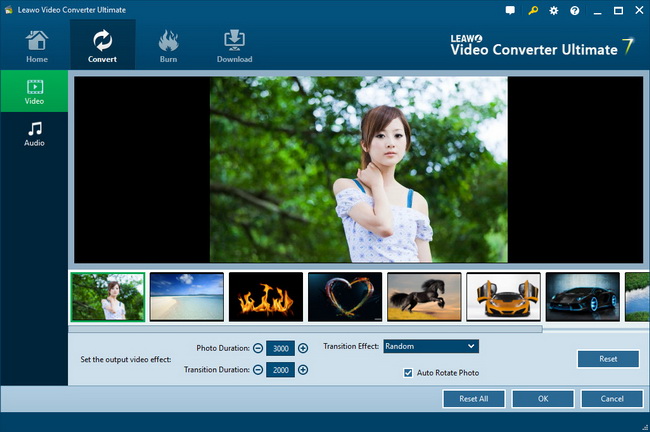
Task: Click the Photo Duration value field
Action: (280, 348)
